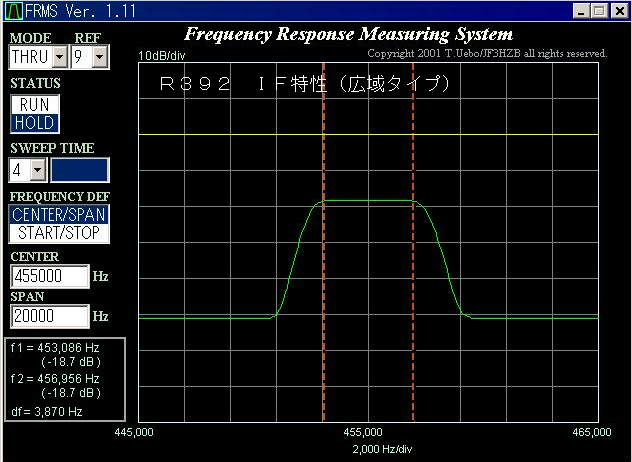This screenshot has width=632, height=462.
Task: Click the 2,000 Hz/div label
Action: (x=382, y=449)
